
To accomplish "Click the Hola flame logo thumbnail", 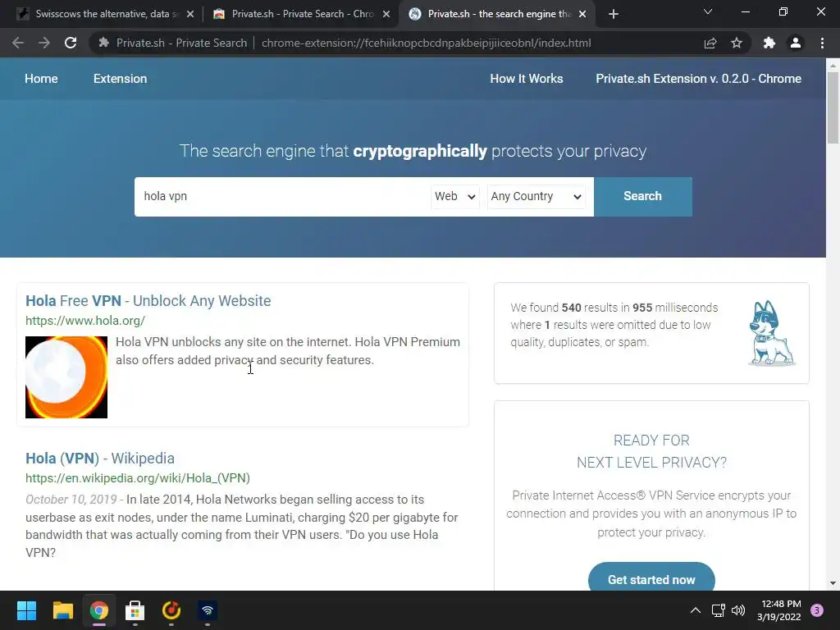I will (66, 377).
